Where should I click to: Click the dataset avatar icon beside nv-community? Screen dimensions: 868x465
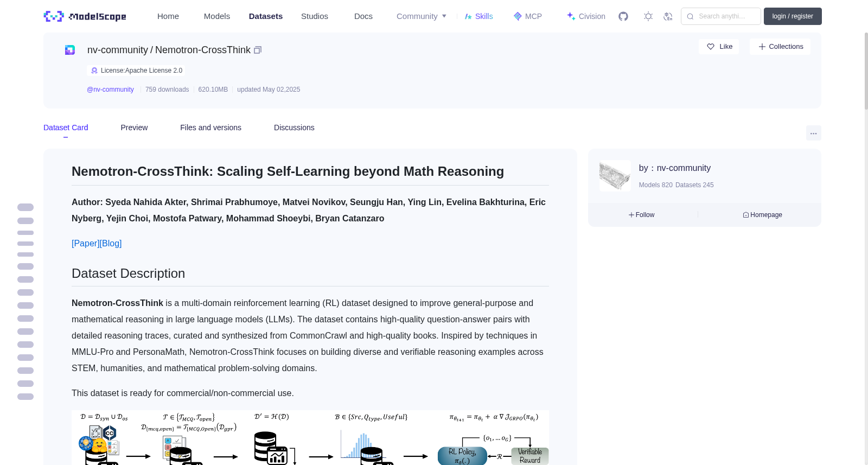pyautogui.click(x=70, y=50)
